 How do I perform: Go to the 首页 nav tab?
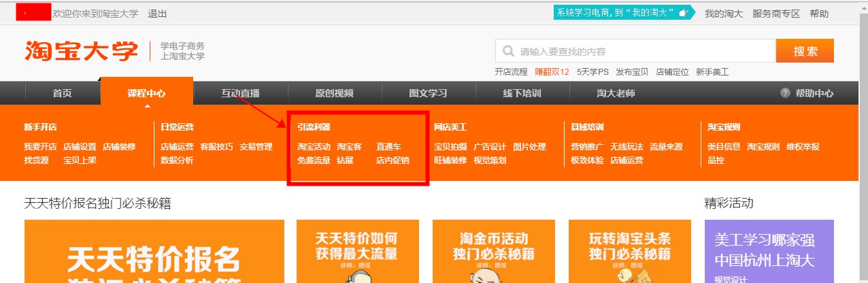(x=62, y=93)
